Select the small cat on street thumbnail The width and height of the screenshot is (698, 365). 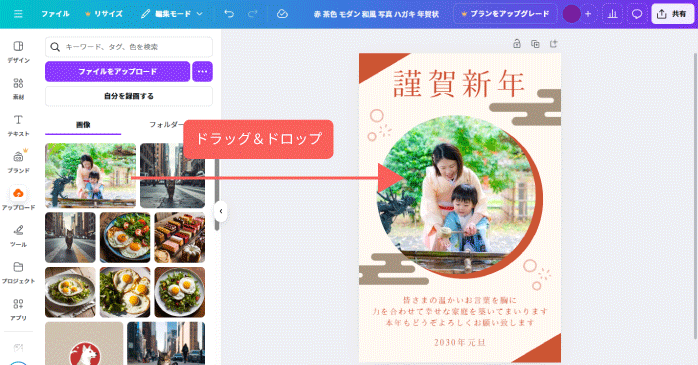[70, 237]
